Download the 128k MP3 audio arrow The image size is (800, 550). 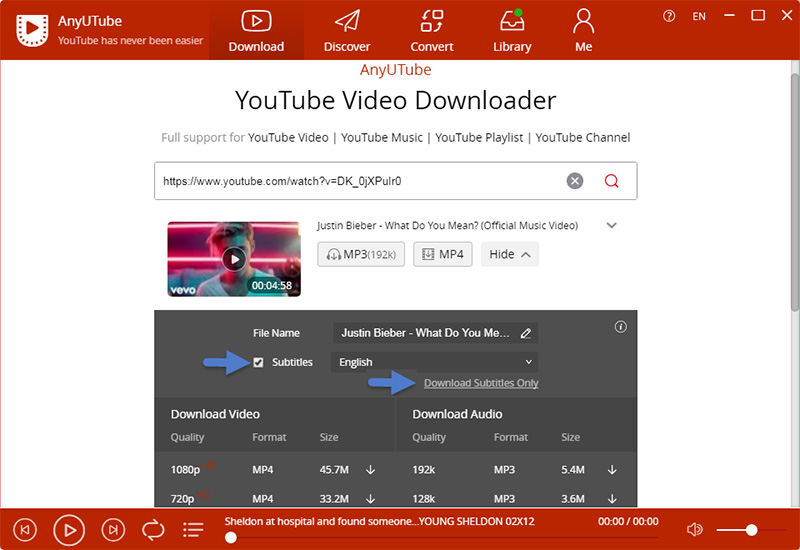click(612, 498)
